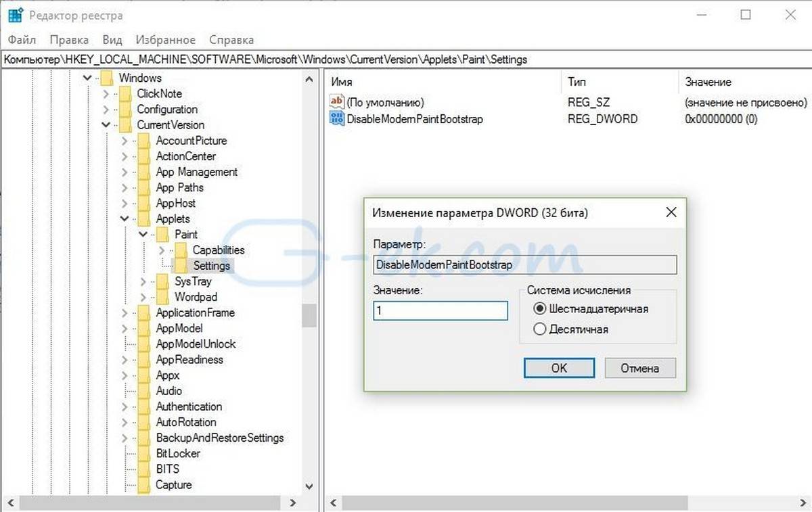812x512 pixels.
Task: Select the Capture tree item
Action: (x=174, y=484)
